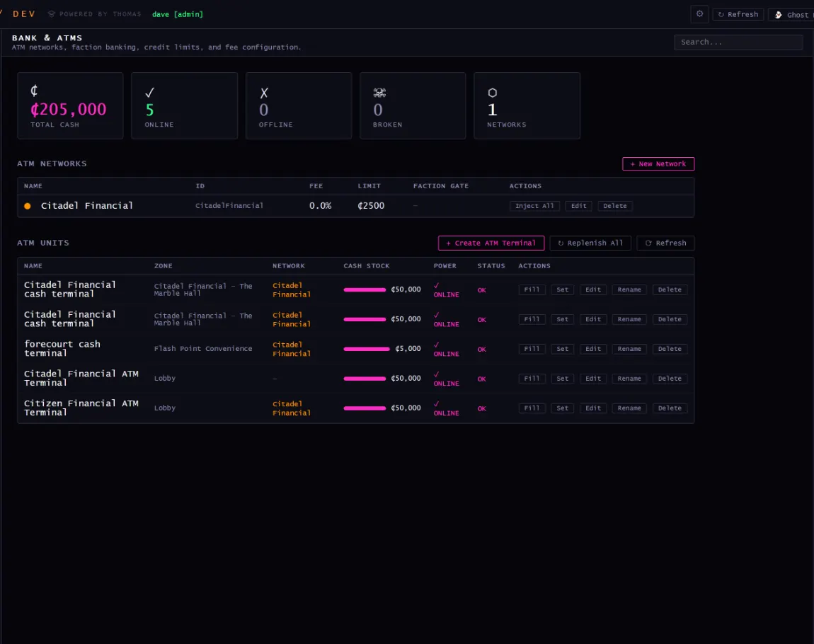814x644 pixels.
Task: Click the Powered by Thomas label
Action: pyautogui.click(x=94, y=14)
